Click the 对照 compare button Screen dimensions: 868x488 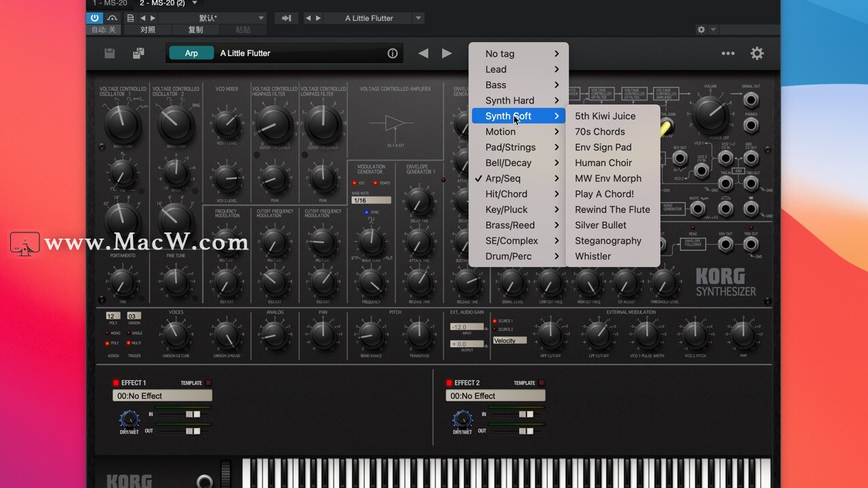pos(148,30)
